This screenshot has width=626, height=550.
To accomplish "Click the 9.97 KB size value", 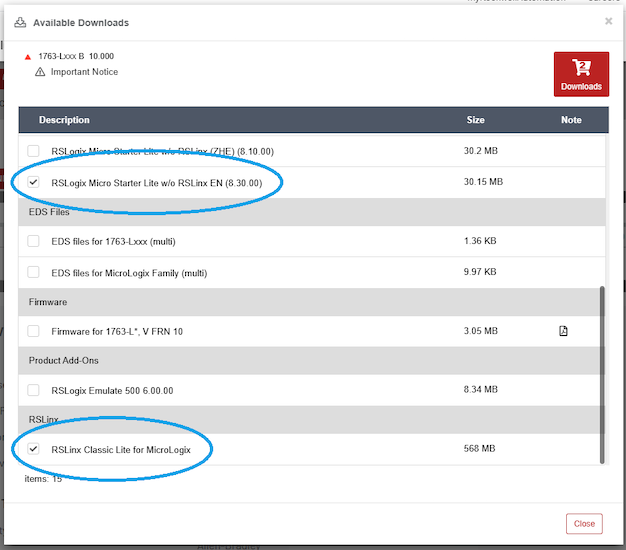I will (x=480, y=272).
